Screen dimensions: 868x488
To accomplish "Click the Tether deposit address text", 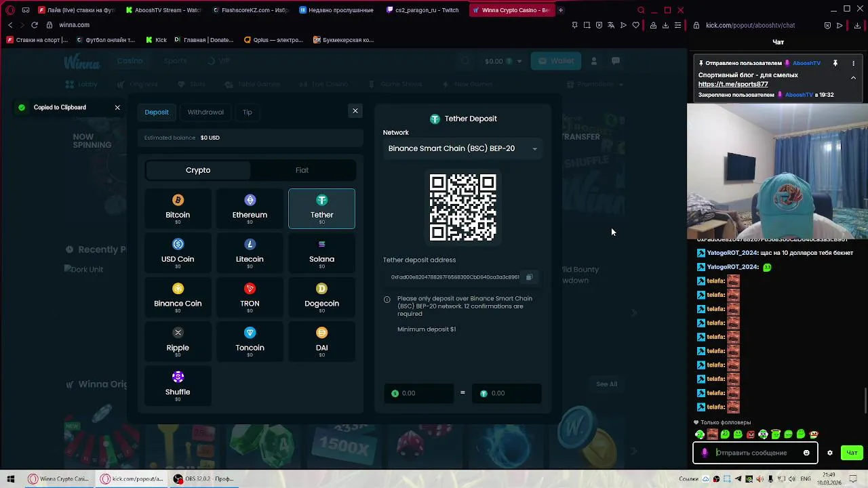I will [455, 277].
